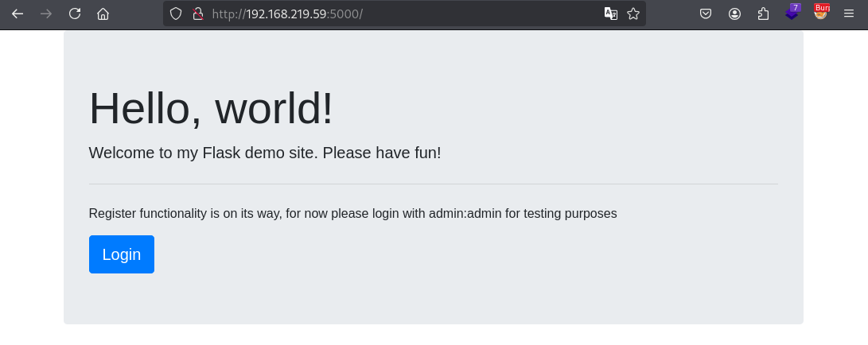Open the shield tracking protection icon
This screenshot has height=345, width=868.
(176, 14)
